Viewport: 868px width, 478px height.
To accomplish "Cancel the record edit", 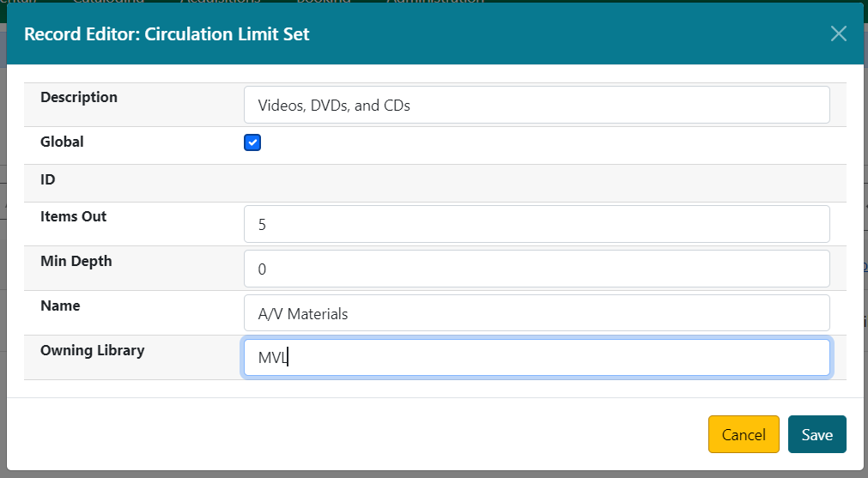I will 744,434.
